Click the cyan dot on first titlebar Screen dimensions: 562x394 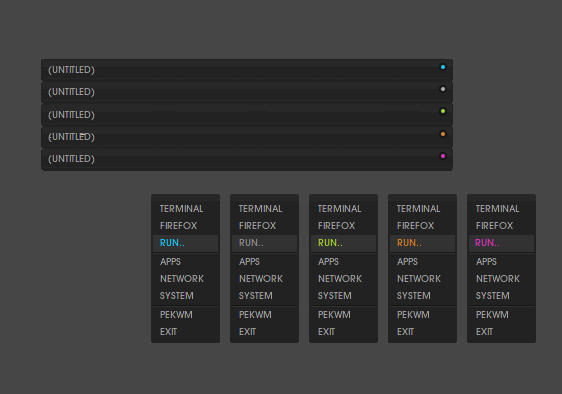point(443,67)
